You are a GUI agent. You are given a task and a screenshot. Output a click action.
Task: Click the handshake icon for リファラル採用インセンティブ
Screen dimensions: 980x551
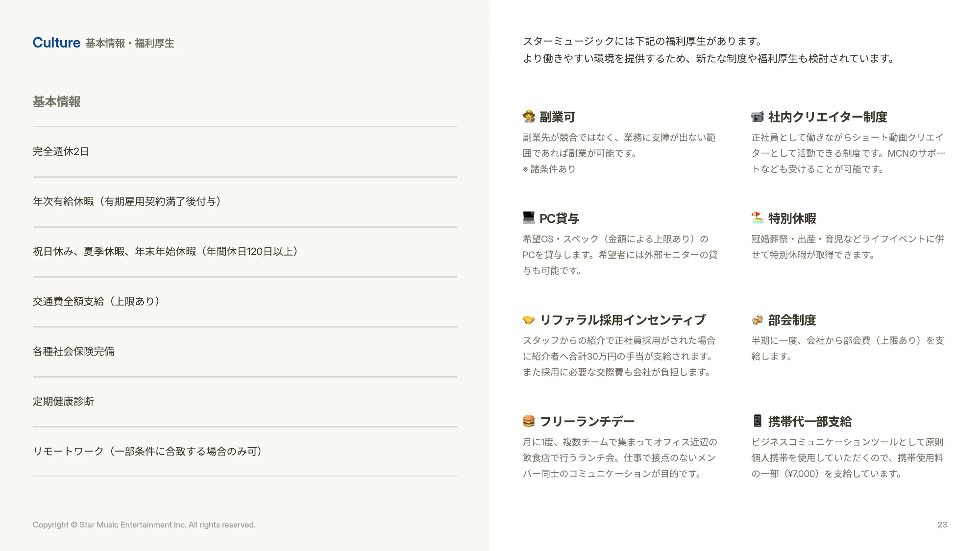[x=529, y=320]
